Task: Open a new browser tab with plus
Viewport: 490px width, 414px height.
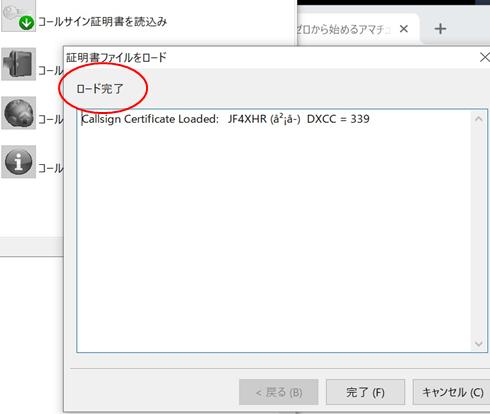Action: click(x=440, y=29)
